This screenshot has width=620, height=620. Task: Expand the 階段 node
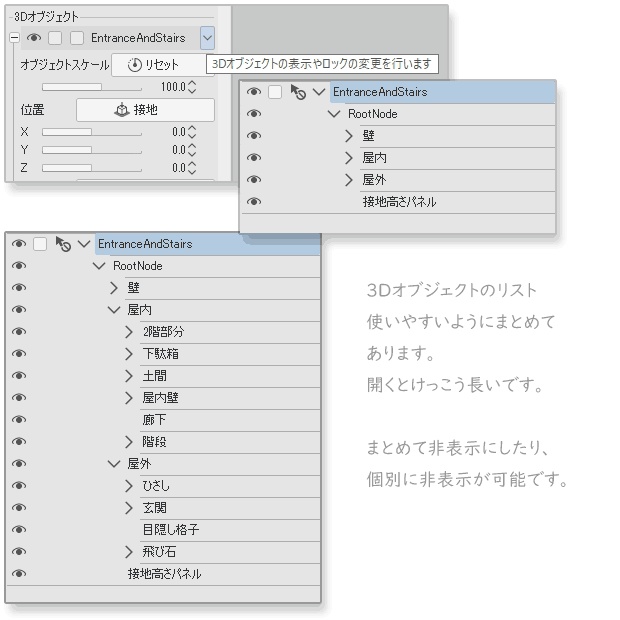point(129,442)
